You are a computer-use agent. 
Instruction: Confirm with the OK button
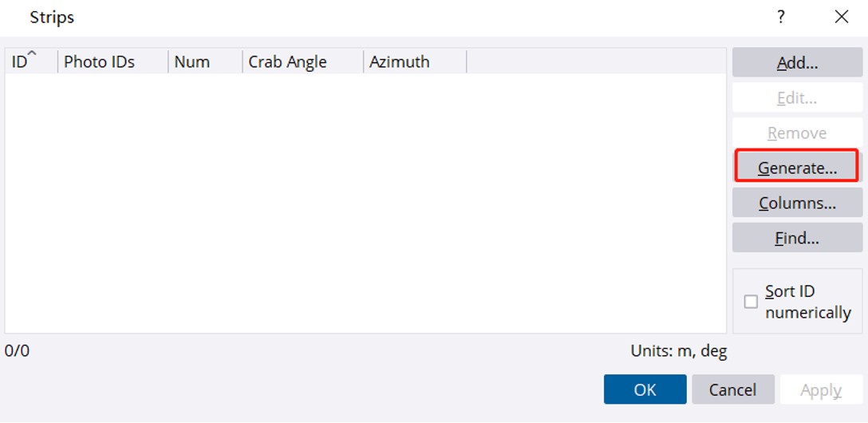(x=645, y=389)
